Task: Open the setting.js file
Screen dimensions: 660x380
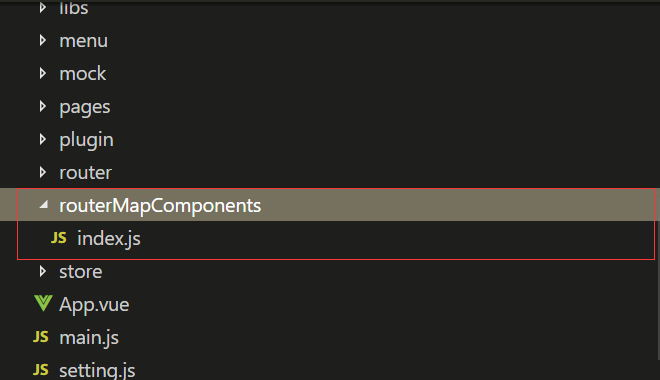Action: 97,371
